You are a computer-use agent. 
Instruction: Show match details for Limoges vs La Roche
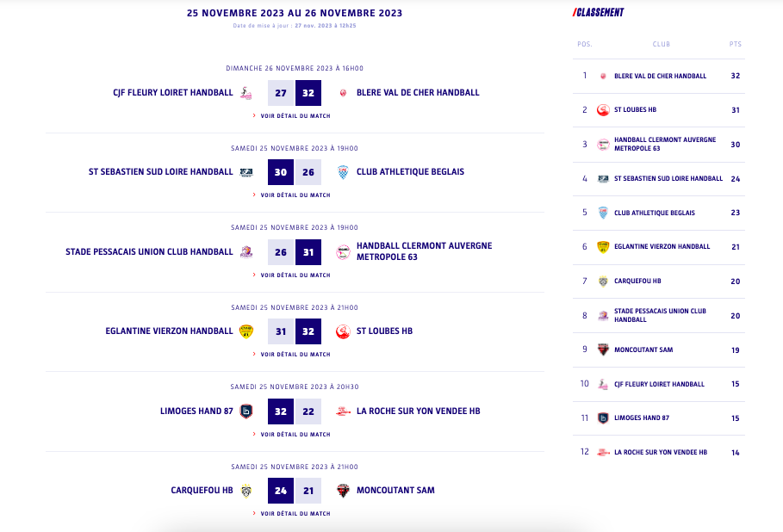[x=295, y=434]
